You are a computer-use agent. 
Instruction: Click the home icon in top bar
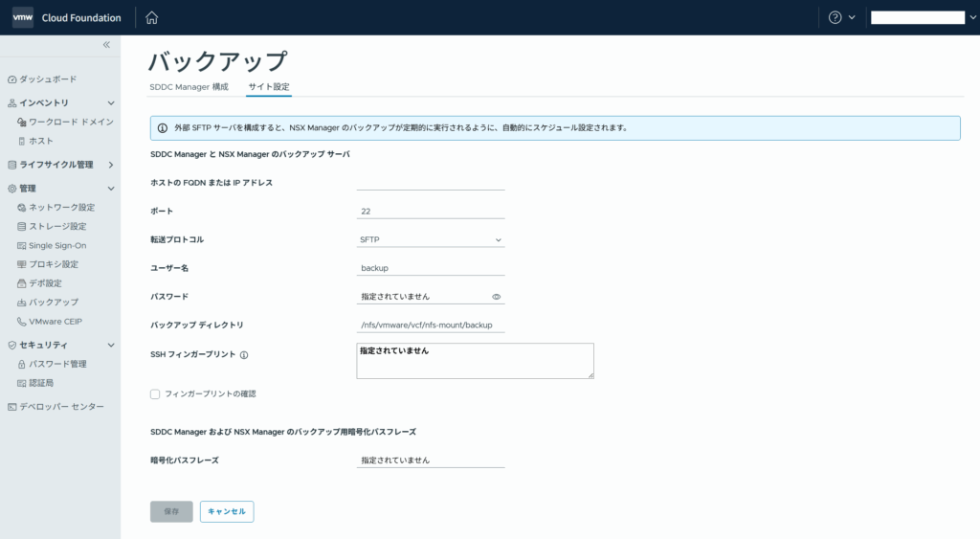tap(151, 17)
